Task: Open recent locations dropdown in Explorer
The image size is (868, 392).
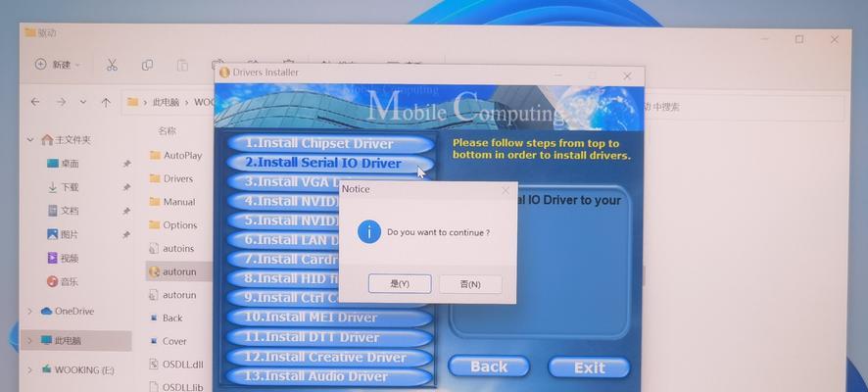Action: click(83, 102)
